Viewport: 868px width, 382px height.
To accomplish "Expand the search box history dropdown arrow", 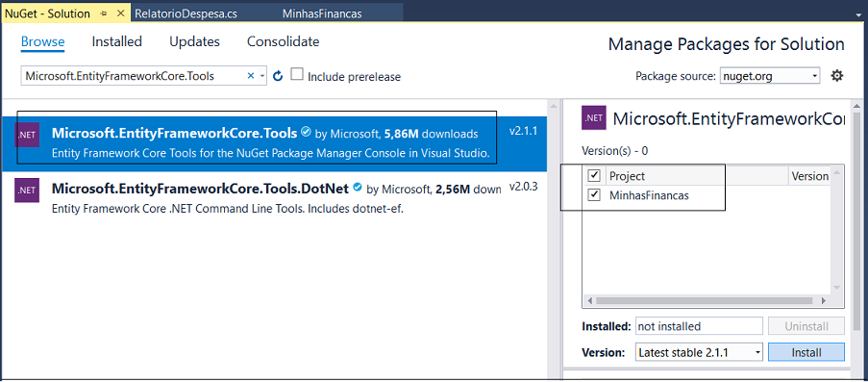I will (x=261, y=76).
